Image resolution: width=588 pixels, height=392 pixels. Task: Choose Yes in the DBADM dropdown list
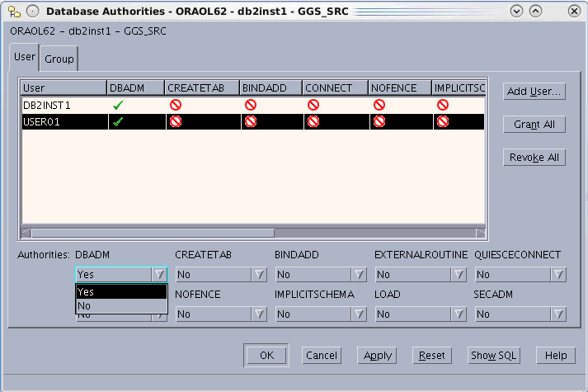pos(121,292)
